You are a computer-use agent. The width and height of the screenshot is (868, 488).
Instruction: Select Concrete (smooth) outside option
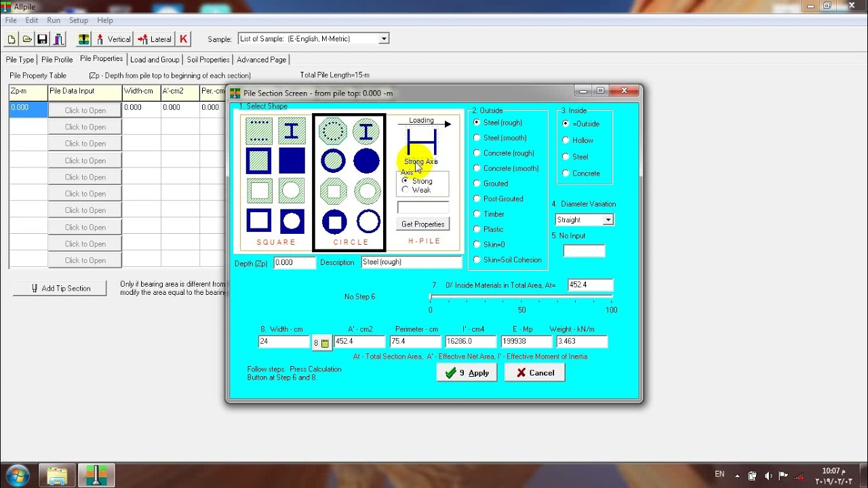click(477, 168)
